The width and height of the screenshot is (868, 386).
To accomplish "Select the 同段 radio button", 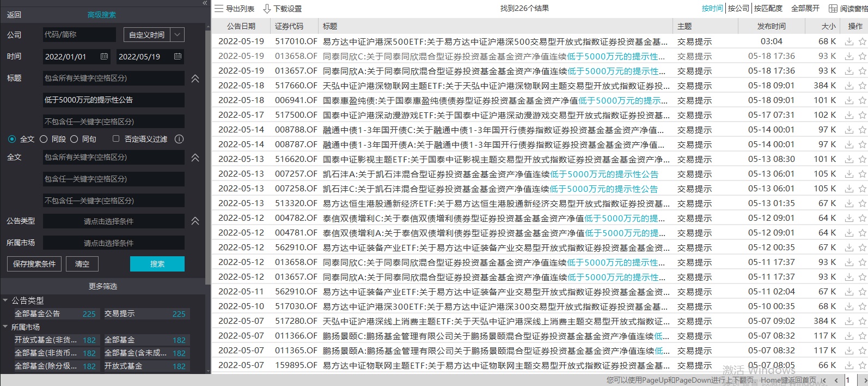I will point(44,139).
